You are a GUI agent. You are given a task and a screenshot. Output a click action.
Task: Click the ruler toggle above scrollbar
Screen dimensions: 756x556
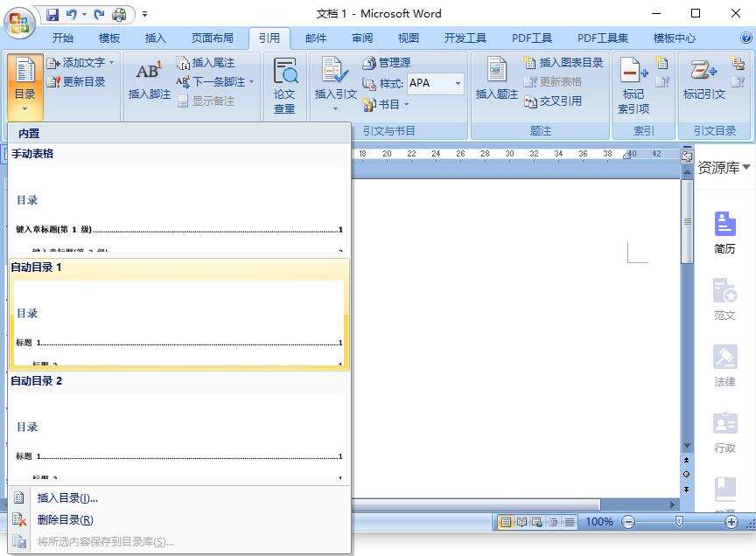[x=687, y=156]
